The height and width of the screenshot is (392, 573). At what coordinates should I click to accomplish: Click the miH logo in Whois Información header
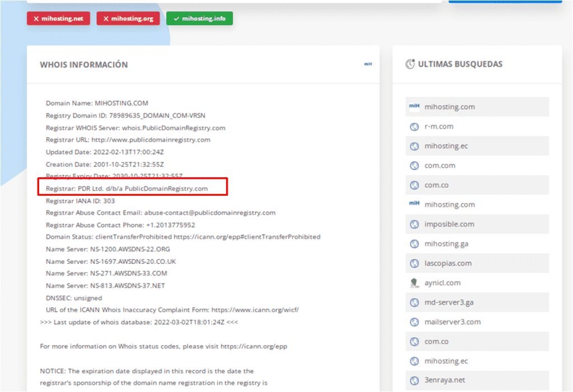click(x=368, y=64)
